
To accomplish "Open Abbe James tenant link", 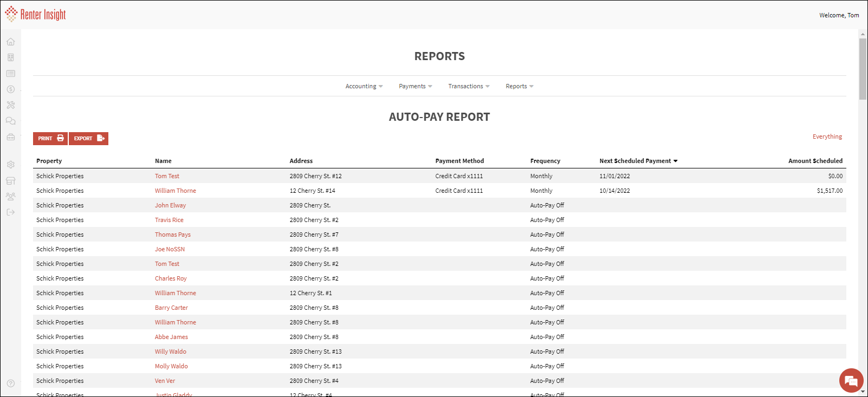I will pyautogui.click(x=171, y=337).
